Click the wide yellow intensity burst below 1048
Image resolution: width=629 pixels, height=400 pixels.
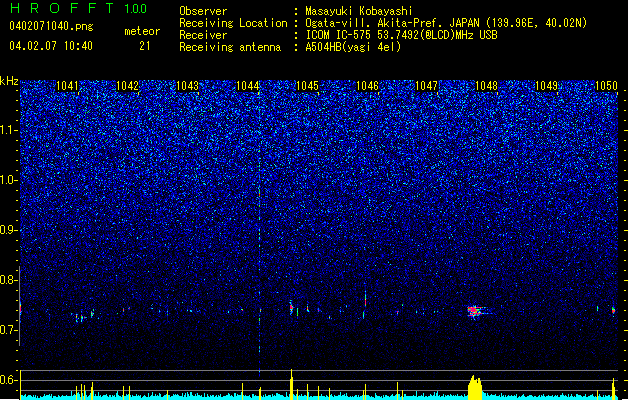[475, 387]
